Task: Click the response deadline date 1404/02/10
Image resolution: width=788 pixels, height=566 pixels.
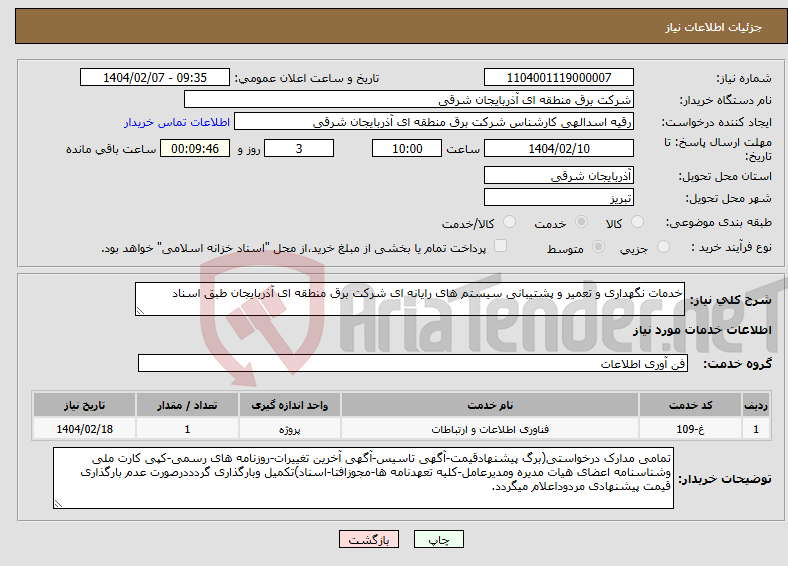Action: tap(558, 148)
